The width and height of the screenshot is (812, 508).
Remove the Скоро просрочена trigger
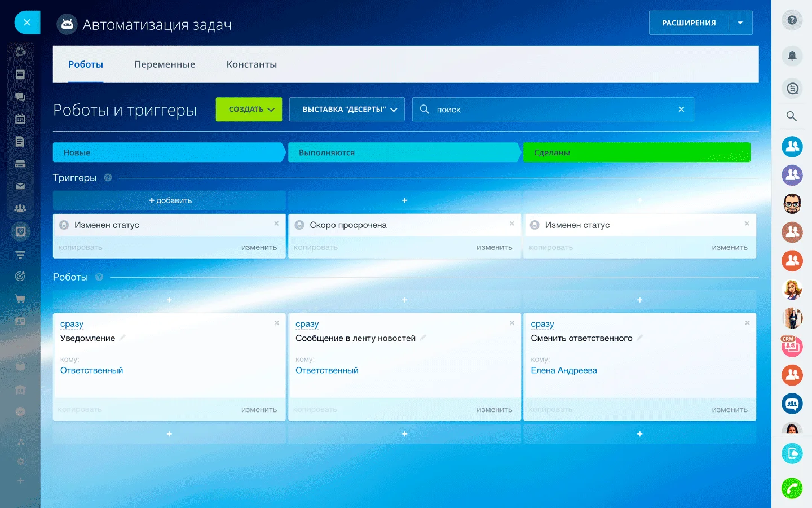pos(511,224)
